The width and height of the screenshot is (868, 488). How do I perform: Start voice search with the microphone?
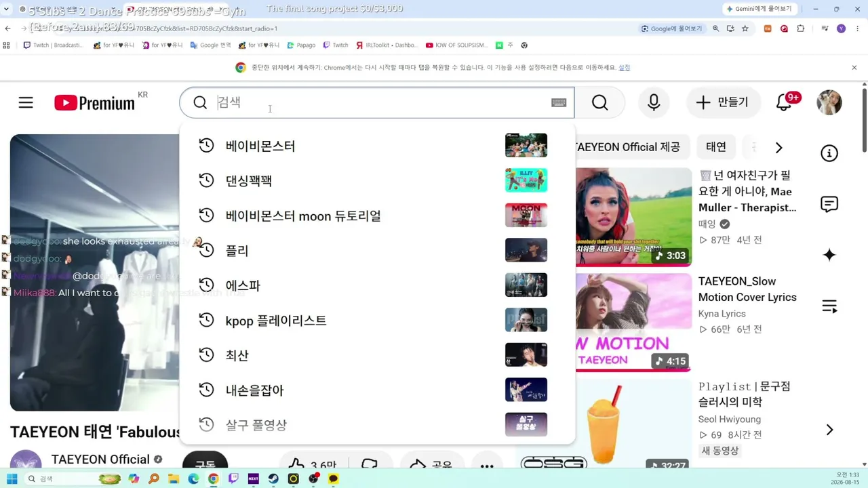[654, 102]
